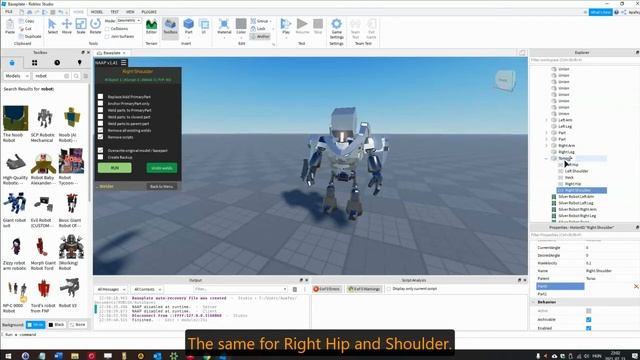Viewport: 640px width, 360px height.
Task: Open the FILE menu
Action: (9, 12)
